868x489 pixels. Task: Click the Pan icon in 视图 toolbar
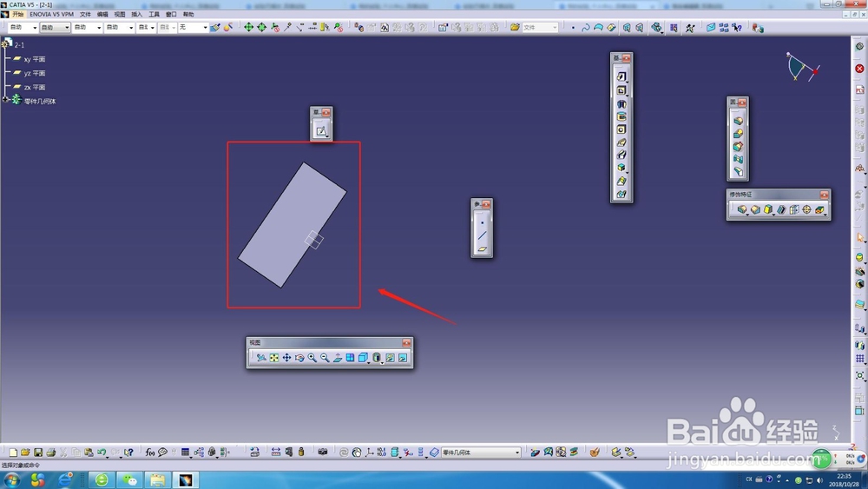(x=286, y=358)
